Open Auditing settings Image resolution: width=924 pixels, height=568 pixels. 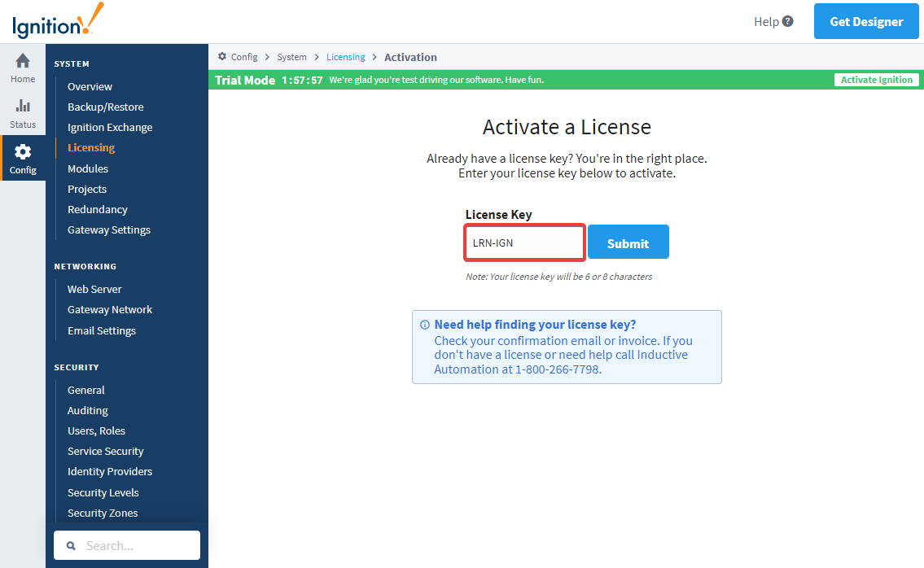[x=88, y=411]
